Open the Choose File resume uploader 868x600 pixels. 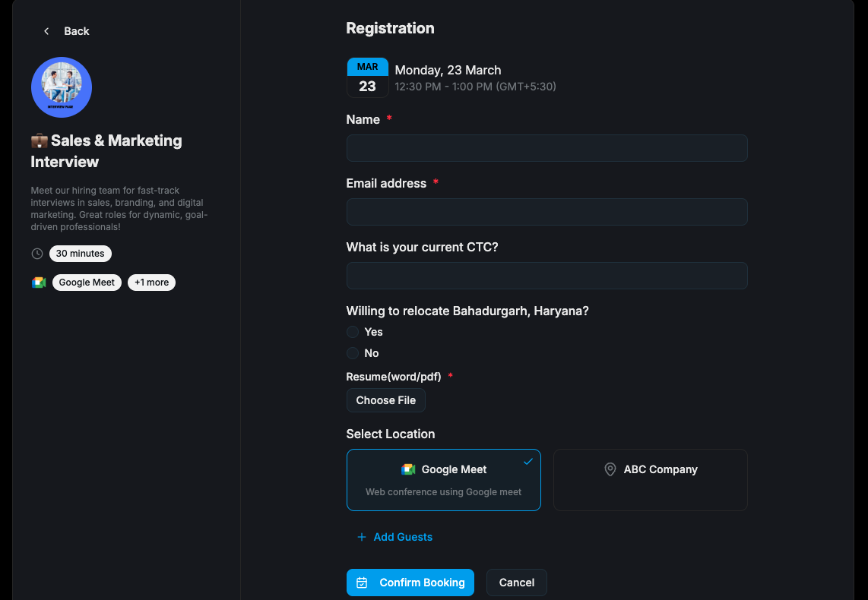(x=386, y=400)
